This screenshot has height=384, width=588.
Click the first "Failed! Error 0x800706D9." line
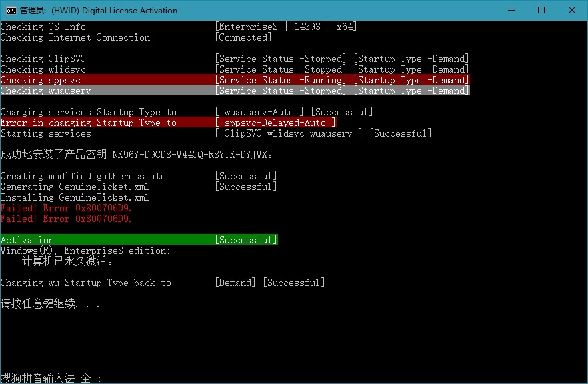(x=66, y=208)
